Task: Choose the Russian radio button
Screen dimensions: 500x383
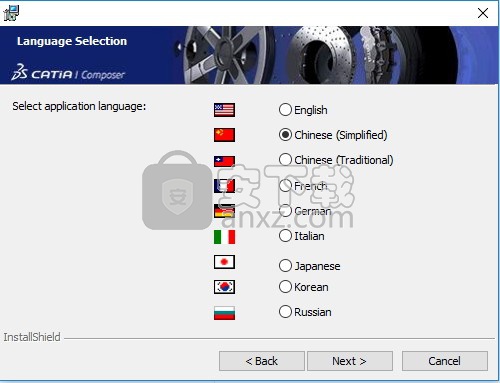Action: click(285, 312)
